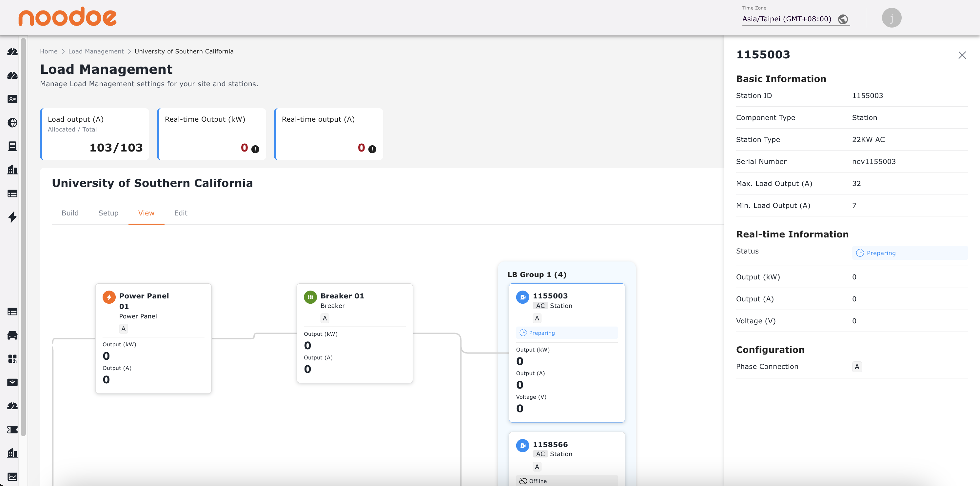Click the LB Group 1 (4) header
The height and width of the screenshot is (486, 980).
coord(537,275)
